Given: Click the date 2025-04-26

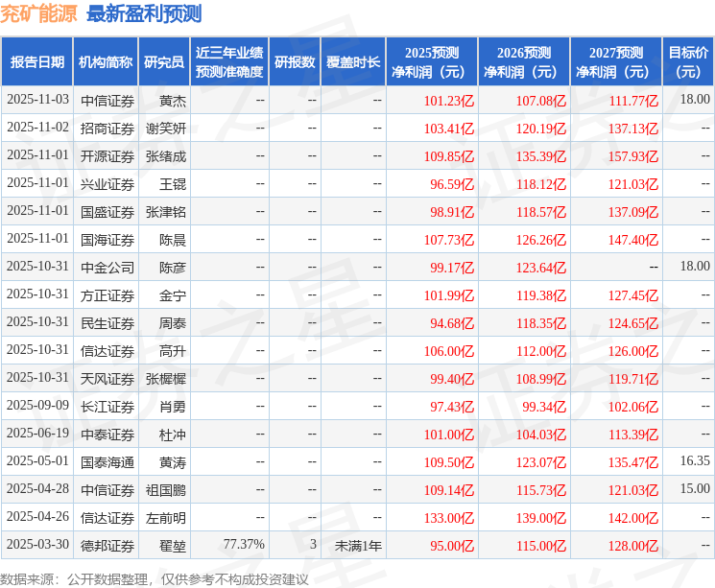Looking at the screenshot, I should 37,516.
